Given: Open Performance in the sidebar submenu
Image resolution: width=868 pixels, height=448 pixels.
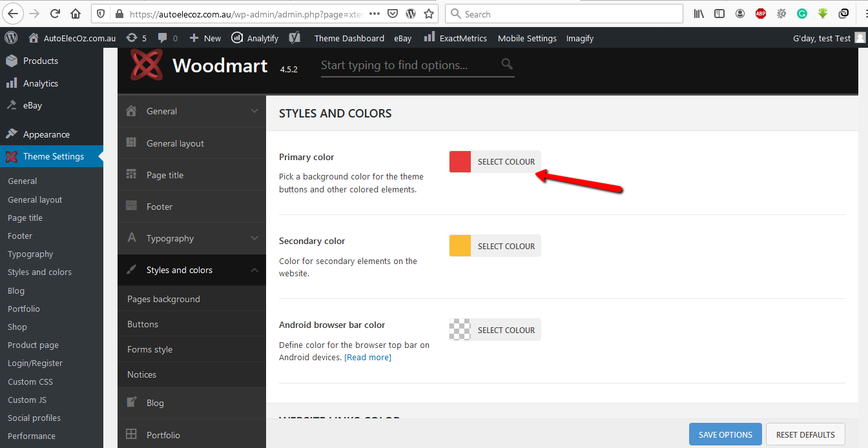Looking at the screenshot, I should point(32,436).
